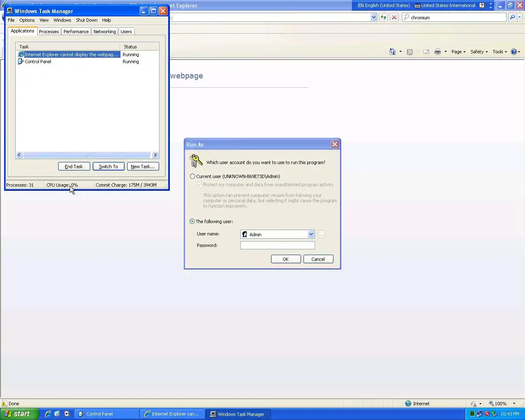The width and height of the screenshot is (525, 420).
Task: Open Task Manager Windows menu
Action: pos(62,20)
